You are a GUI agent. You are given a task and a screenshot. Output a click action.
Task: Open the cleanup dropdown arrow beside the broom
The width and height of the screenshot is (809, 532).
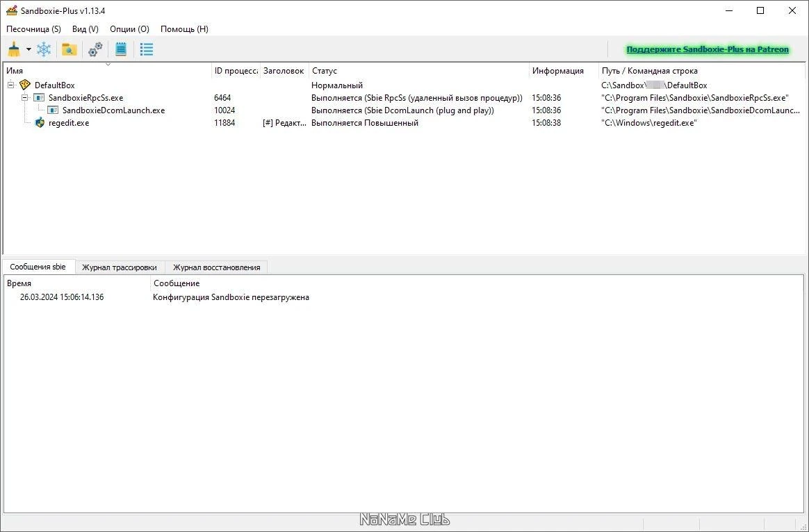click(29, 49)
